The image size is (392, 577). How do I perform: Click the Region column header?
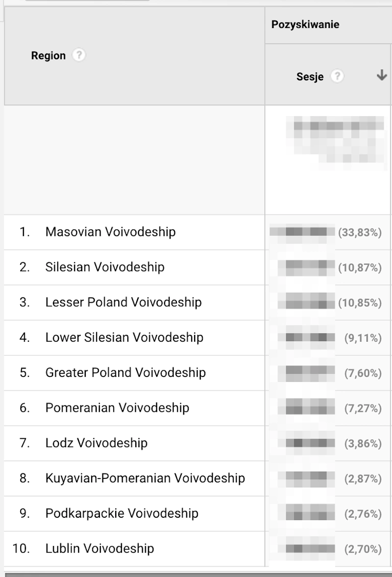pos(48,55)
